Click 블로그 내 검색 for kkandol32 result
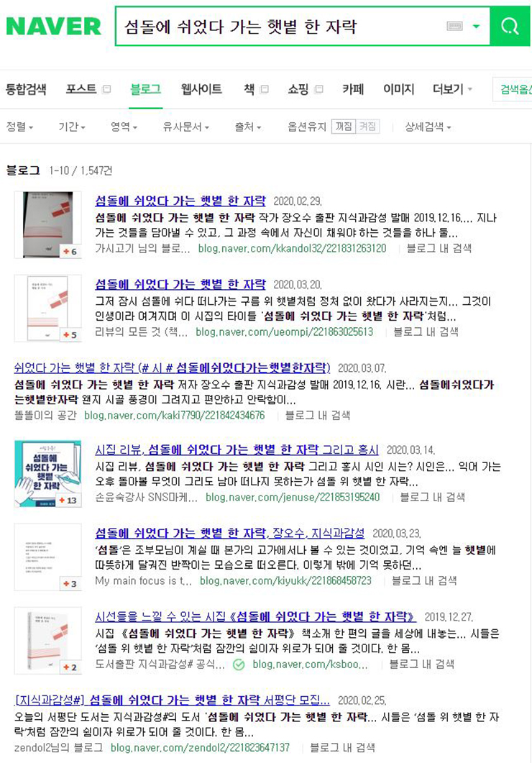The height and width of the screenshot is (763, 532). click(x=439, y=249)
